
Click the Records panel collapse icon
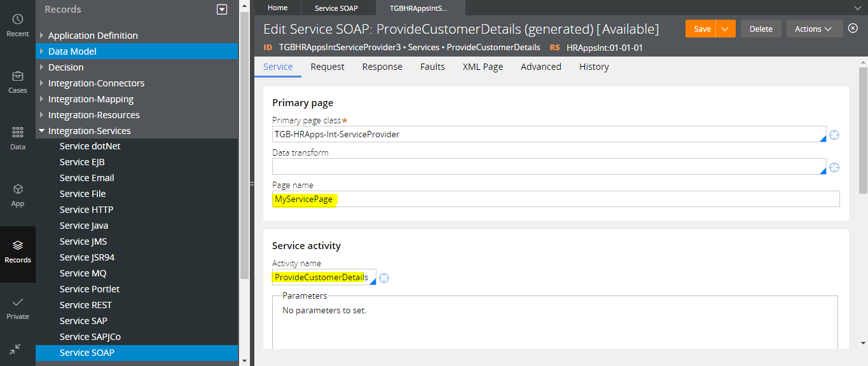point(221,10)
